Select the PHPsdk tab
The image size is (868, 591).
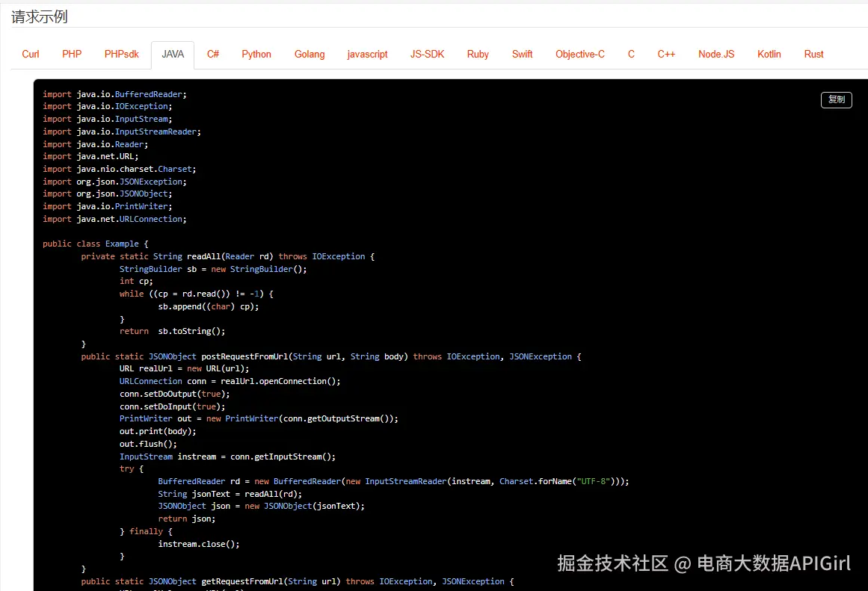pyautogui.click(x=122, y=55)
